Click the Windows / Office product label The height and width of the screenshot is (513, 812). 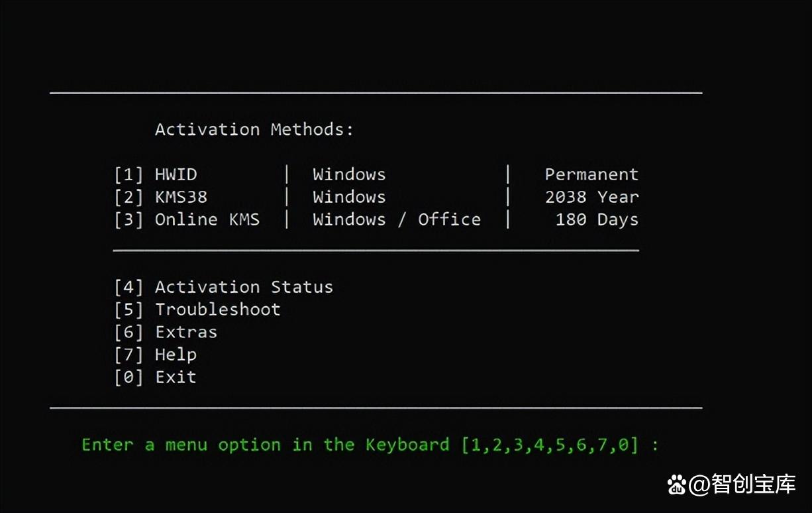(x=397, y=220)
